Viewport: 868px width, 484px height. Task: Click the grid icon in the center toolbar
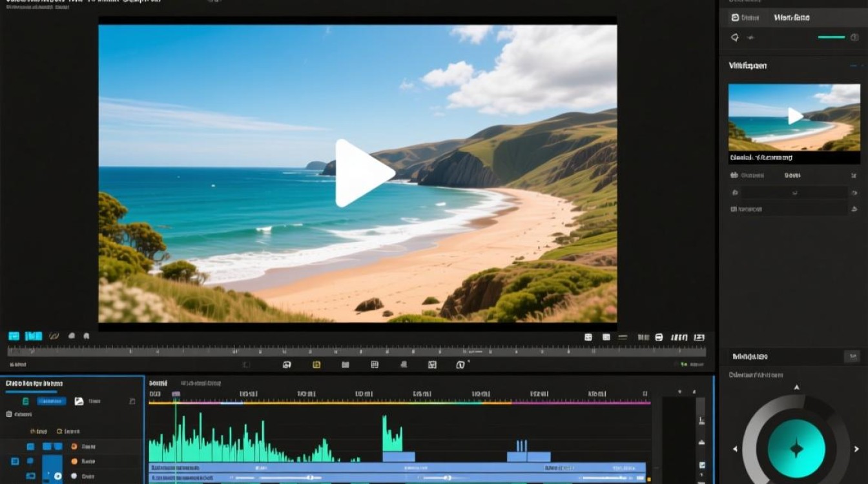point(375,365)
